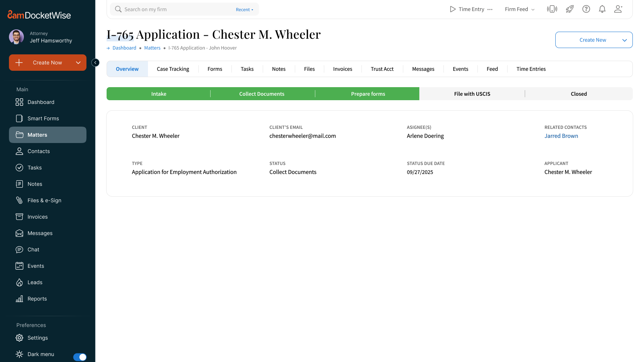Open Files & e-Sign from the sidebar
This screenshot has width=644, height=362.
tap(44, 200)
